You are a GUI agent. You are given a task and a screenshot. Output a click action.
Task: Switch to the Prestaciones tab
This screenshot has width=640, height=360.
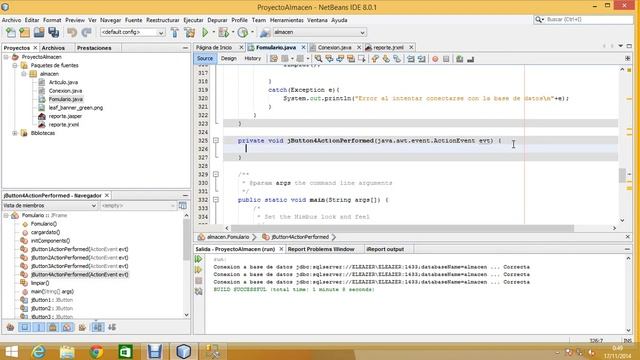(x=94, y=48)
